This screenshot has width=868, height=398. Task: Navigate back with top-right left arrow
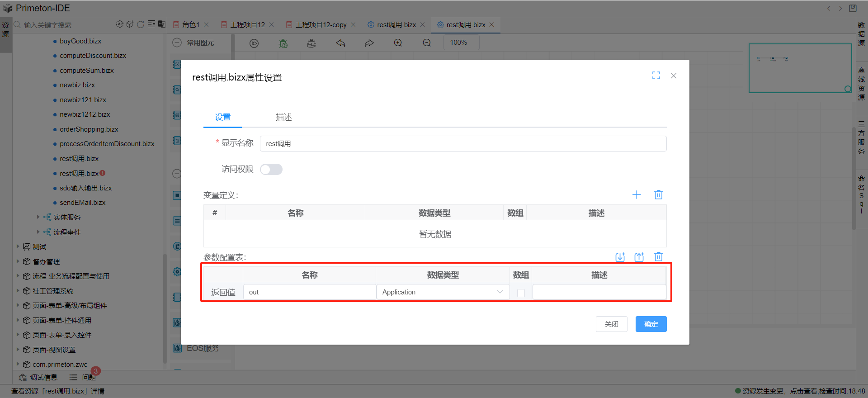pyautogui.click(x=829, y=8)
